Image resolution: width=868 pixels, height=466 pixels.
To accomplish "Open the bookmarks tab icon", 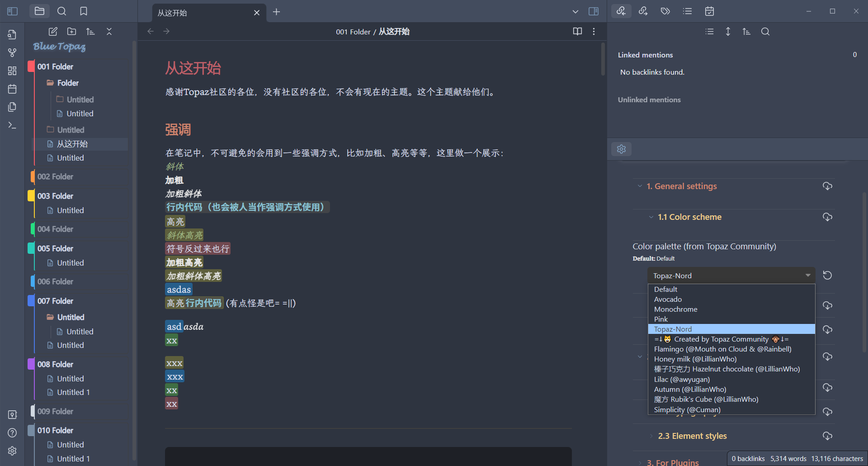I will (x=84, y=11).
